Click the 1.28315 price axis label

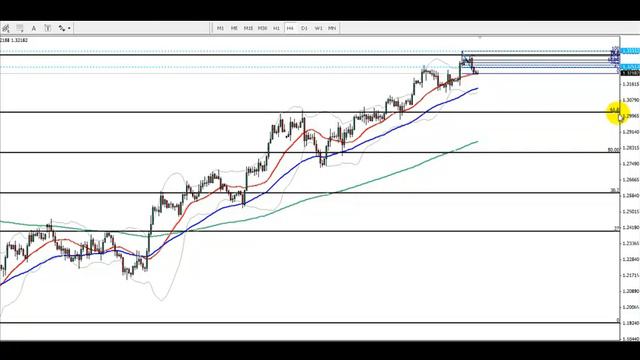(x=630, y=148)
